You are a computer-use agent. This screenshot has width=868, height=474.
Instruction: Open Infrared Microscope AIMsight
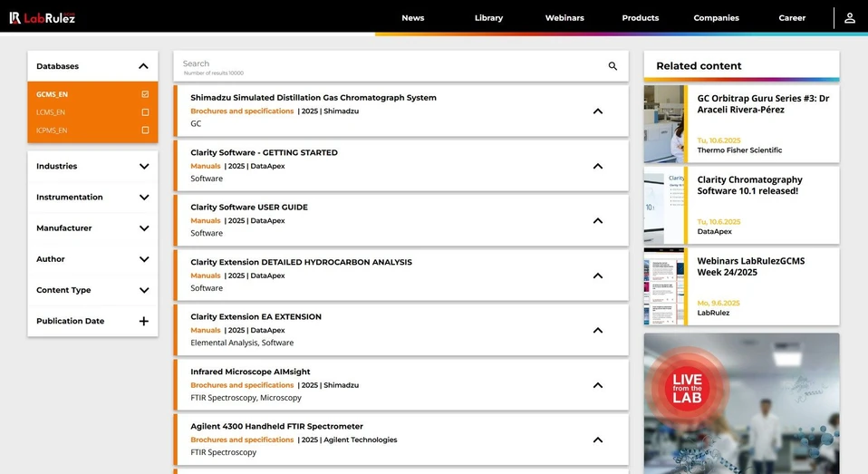[250, 372]
